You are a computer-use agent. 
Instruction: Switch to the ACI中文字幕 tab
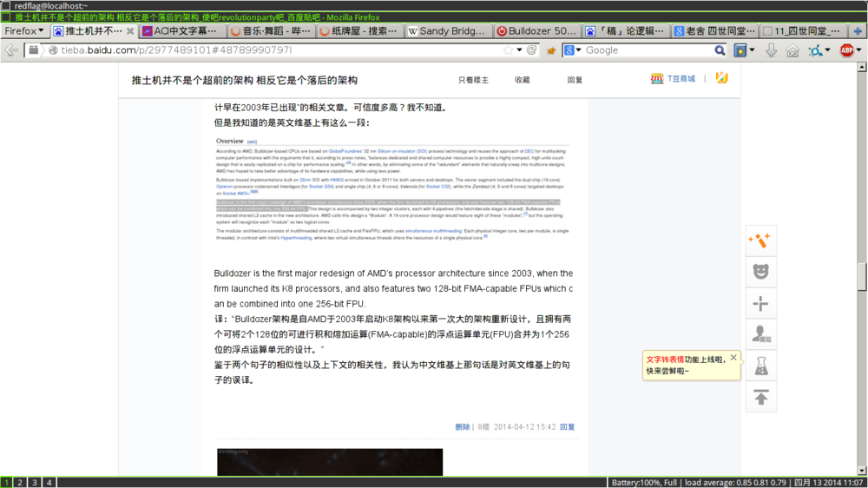point(183,31)
